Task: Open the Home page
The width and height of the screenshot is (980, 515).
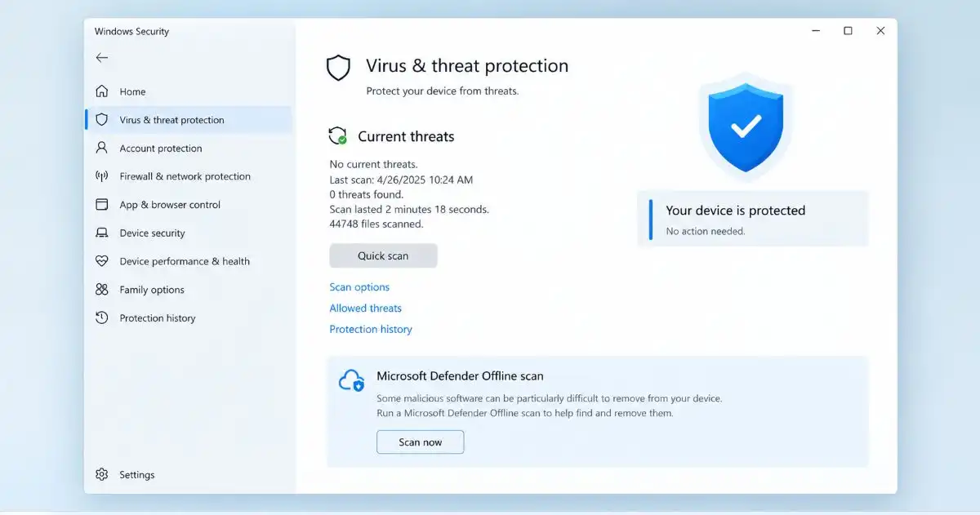Action: click(x=188, y=91)
